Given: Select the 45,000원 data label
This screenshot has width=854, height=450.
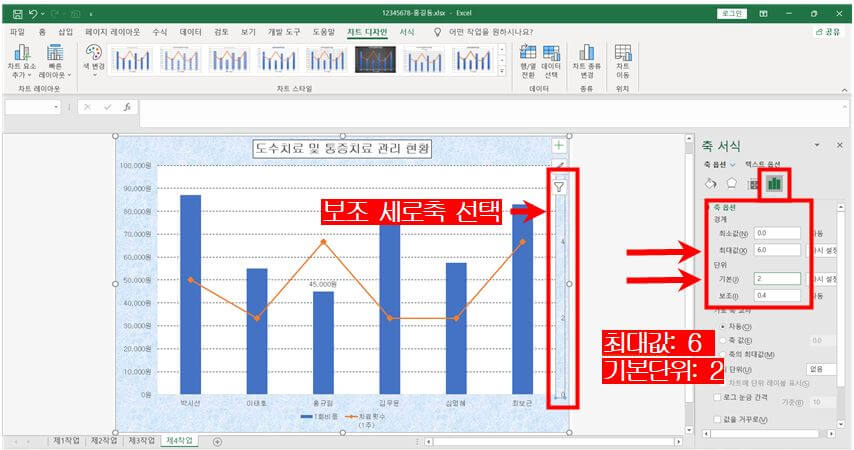Looking at the screenshot, I should point(323,284).
